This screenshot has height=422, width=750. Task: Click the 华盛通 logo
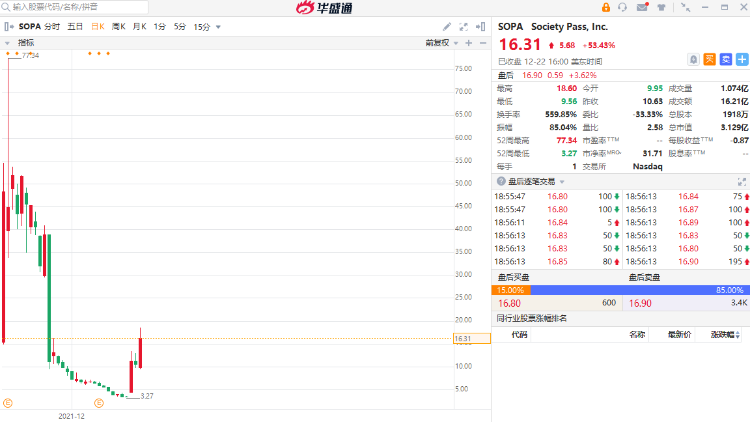click(324, 7)
